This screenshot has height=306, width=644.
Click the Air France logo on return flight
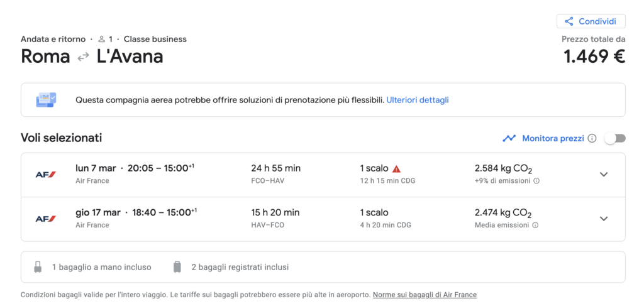pos(45,219)
